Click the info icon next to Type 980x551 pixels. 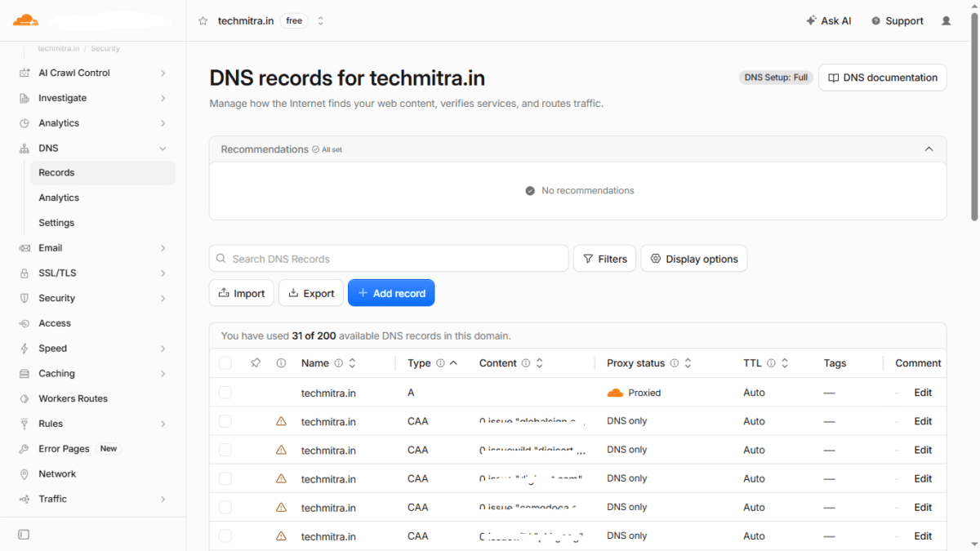point(440,363)
